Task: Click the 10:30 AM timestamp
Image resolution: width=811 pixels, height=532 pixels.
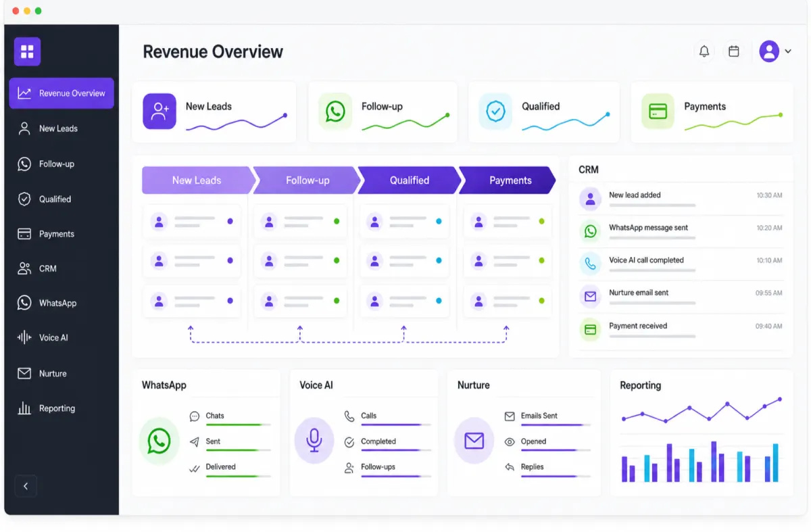Action: [x=769, y=195]
